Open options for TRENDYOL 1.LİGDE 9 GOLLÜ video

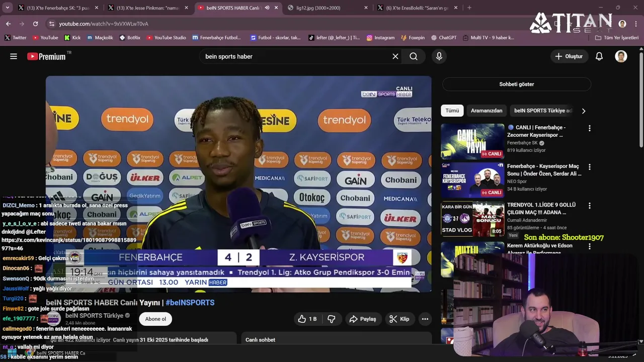pos(590,206)
